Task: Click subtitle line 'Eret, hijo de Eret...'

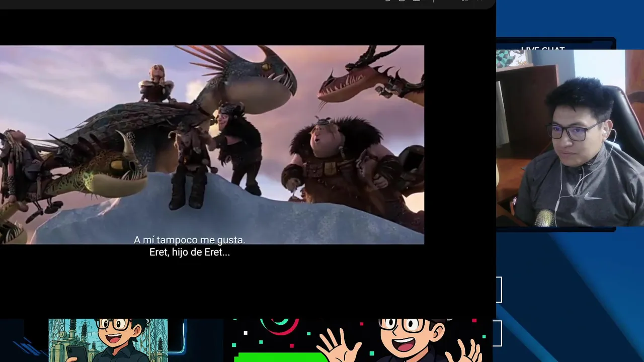Action: pyautogui.click(x=190, y=252)
